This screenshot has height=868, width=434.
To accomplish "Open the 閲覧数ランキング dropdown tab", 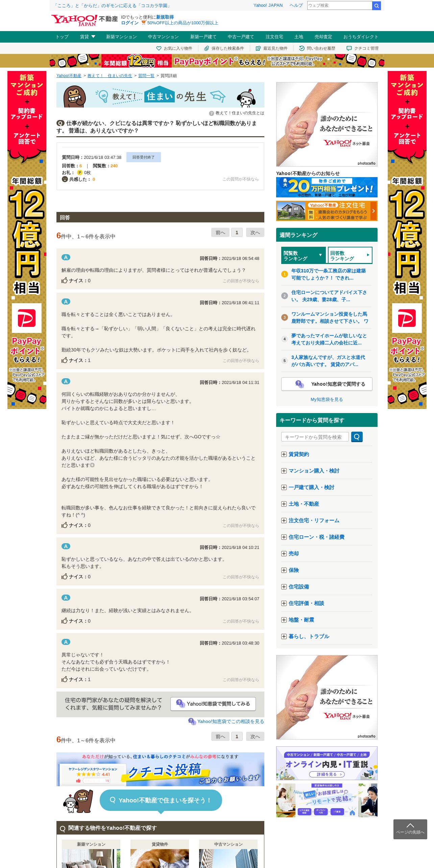I will coord(303,256).
